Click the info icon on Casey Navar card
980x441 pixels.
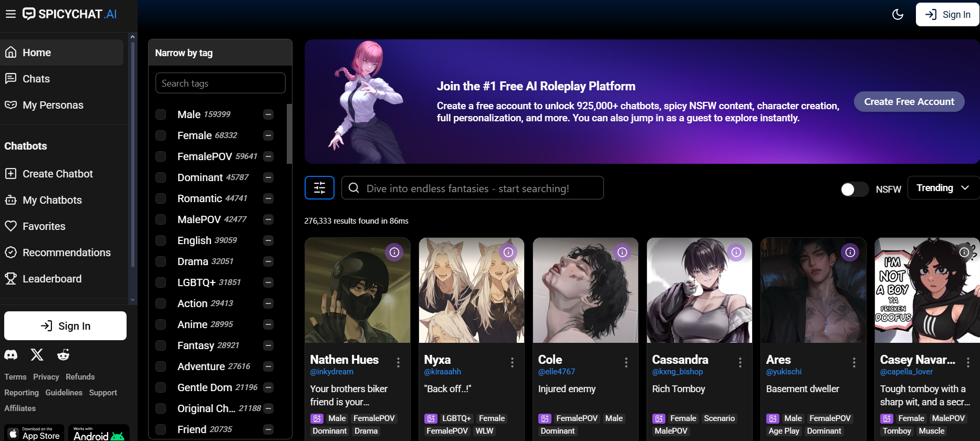964,253
